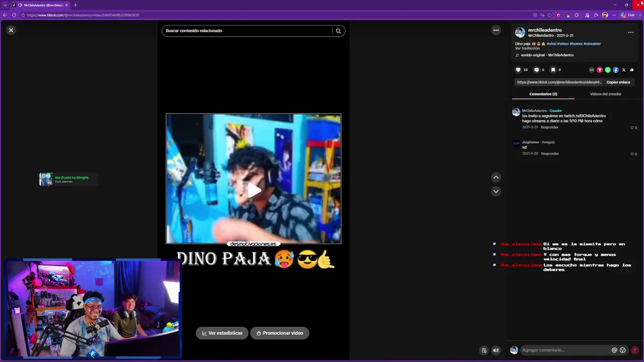Reply to JcrgGamer's xd comment
644x362 pixels.
[x=549, y=153]
